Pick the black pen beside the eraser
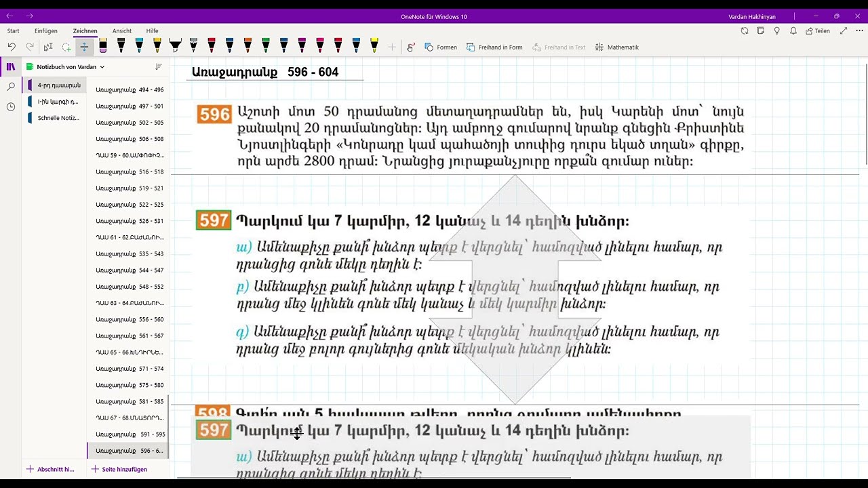The image size is (868, 488). (x=121, y=45)
